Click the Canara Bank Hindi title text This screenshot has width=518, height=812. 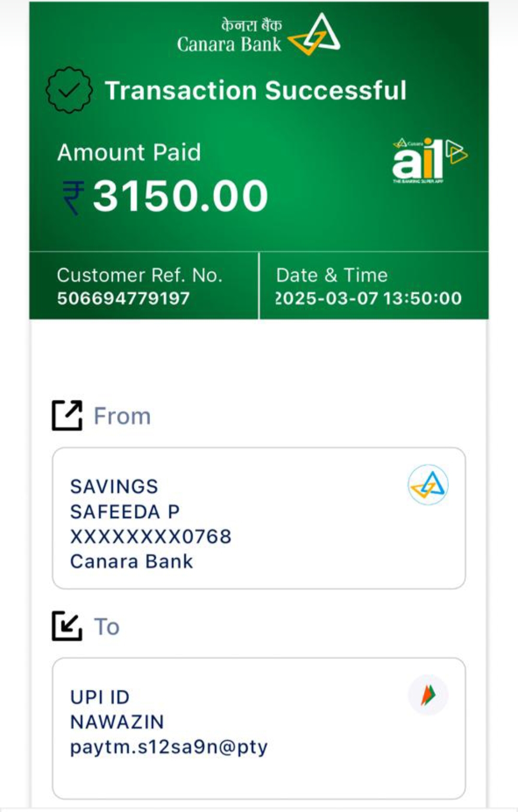(x=251, y=25)
